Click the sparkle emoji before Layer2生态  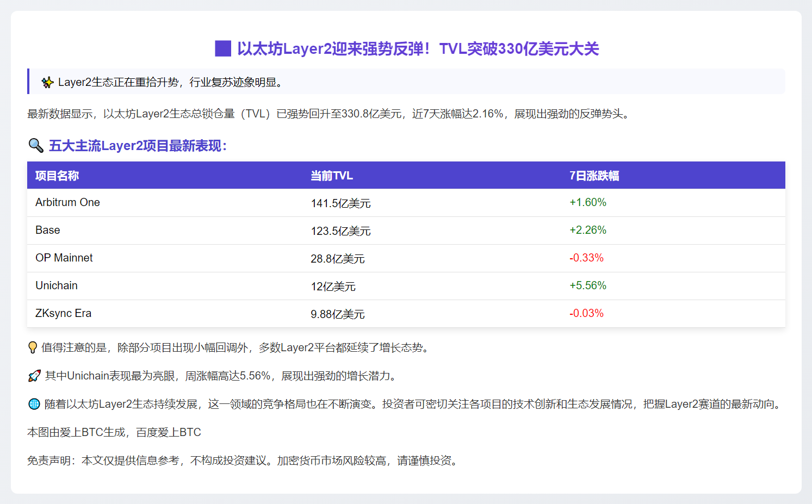click(47, 82)
